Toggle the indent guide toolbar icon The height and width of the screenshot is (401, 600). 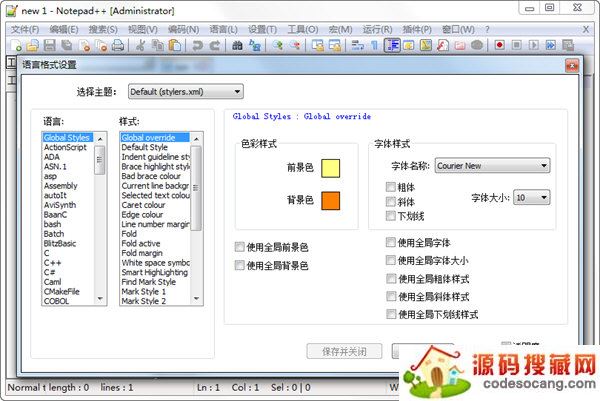coord(392,46)
